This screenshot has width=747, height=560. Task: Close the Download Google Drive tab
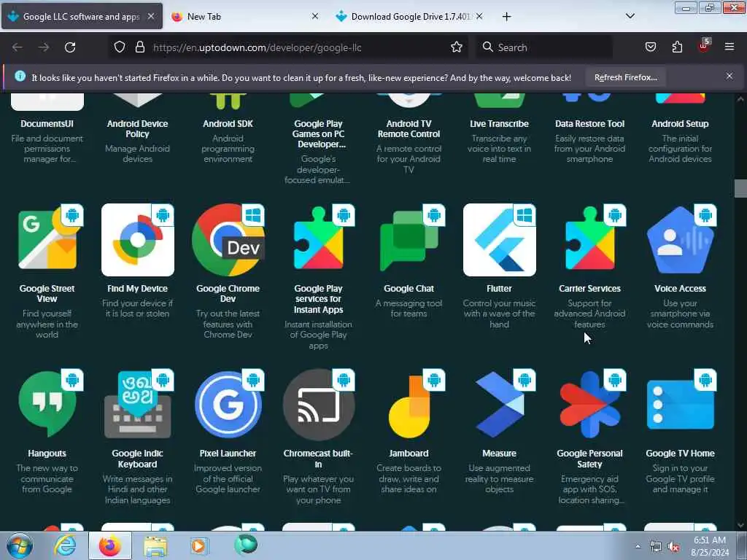(x=479, y=16)
